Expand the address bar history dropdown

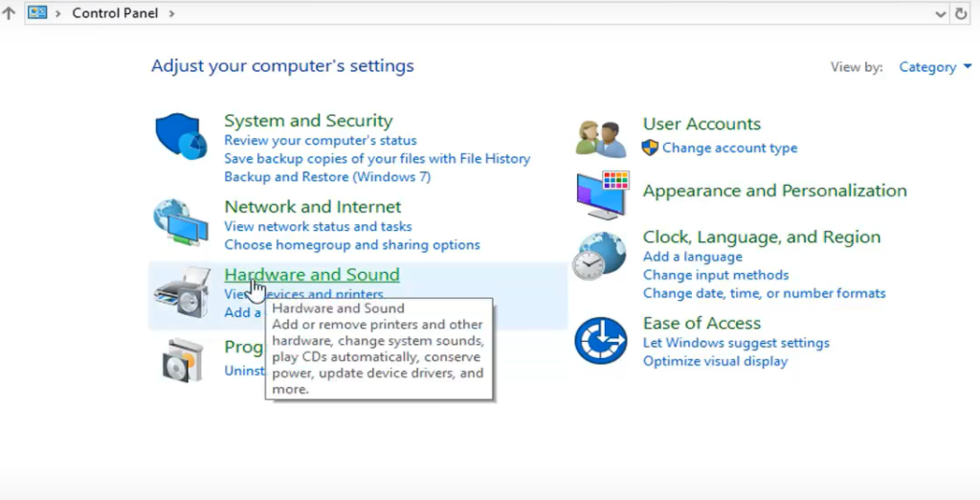(940, 13)
